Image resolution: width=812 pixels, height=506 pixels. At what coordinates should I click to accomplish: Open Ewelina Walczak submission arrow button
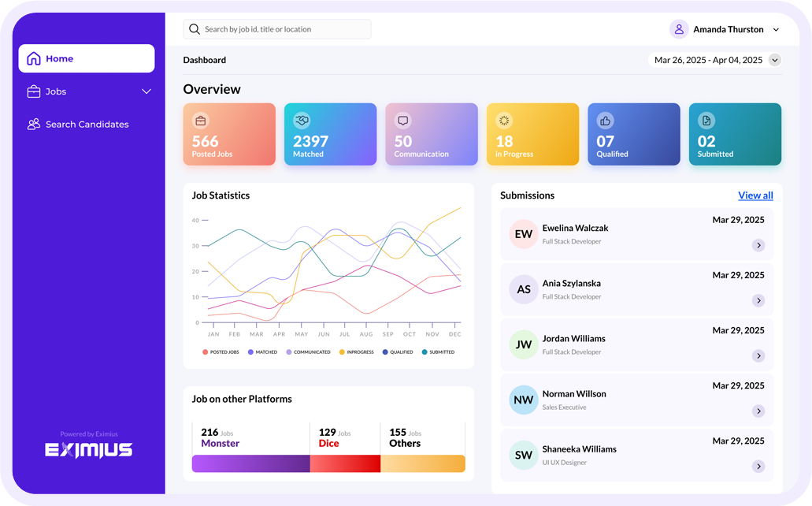point(758,245)
